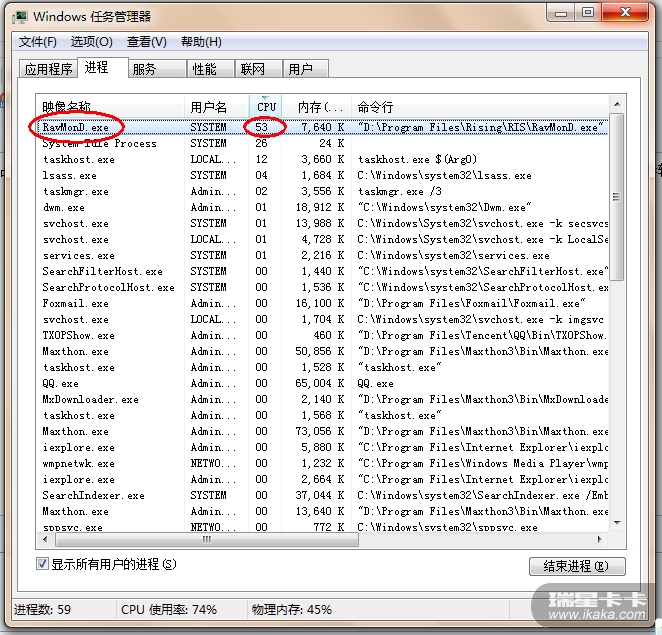662x635 pixels.
Task: Select the Maxthon.exe row using 13,640 K
Action: 323,511
